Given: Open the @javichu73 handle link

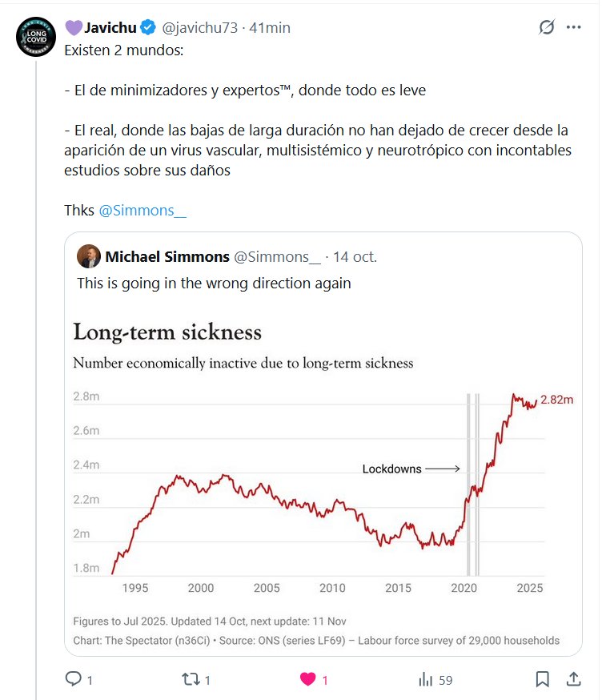Looking at the screenshot, I should 200,27.
